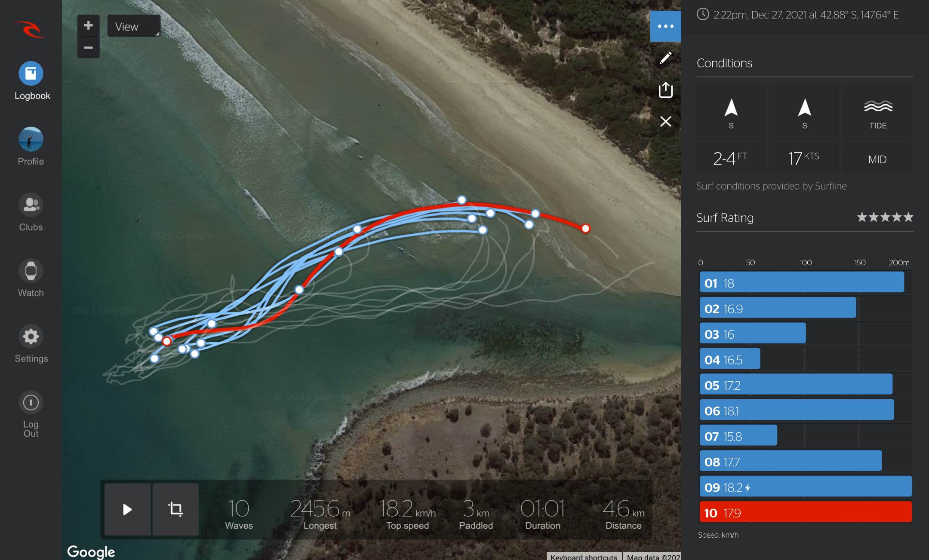
Task: Click the pencil edit icon
Action: (665, 58)
